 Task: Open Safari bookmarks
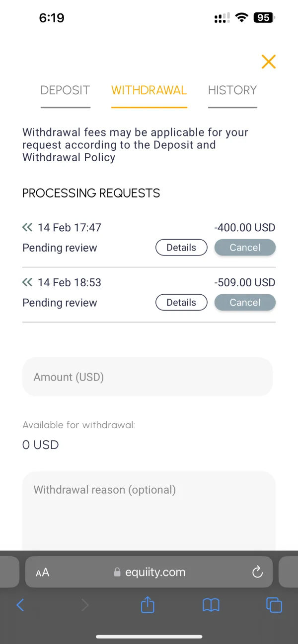[x=211, y=605]
